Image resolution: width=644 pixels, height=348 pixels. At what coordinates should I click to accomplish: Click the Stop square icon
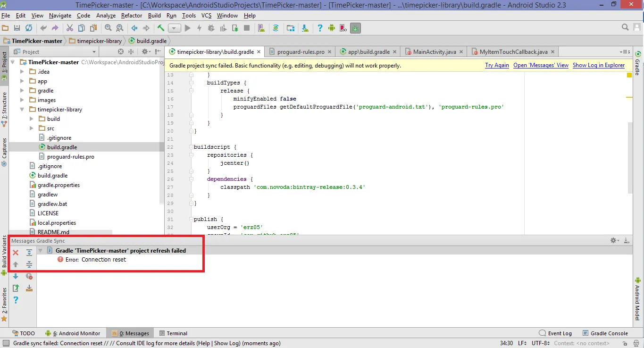247,28
